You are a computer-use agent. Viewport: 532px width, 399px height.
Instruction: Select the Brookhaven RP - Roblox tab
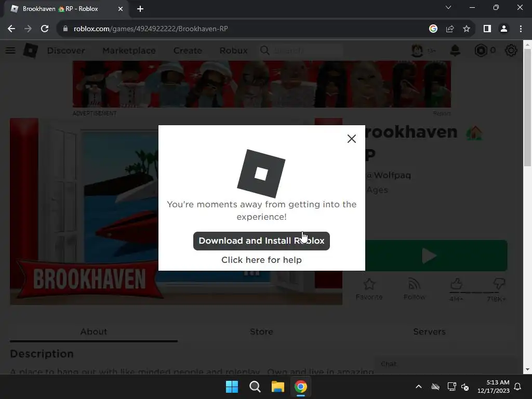click(60, 9)
